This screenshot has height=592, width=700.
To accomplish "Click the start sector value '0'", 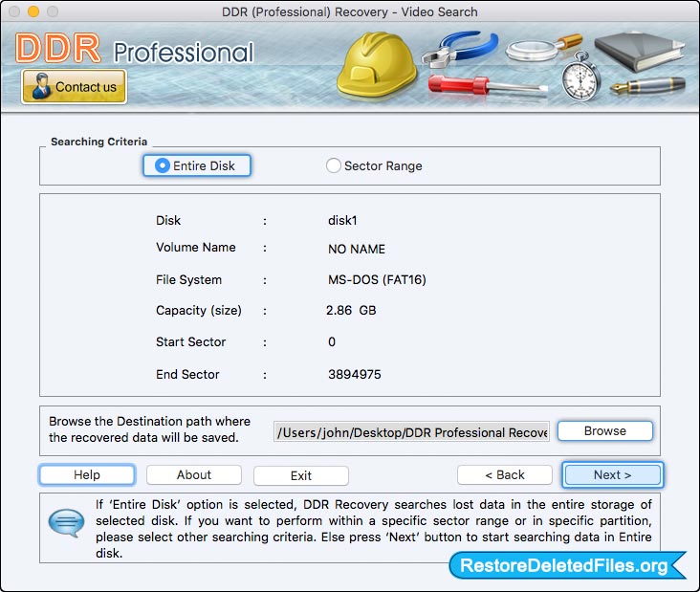I will coord(332,342).
